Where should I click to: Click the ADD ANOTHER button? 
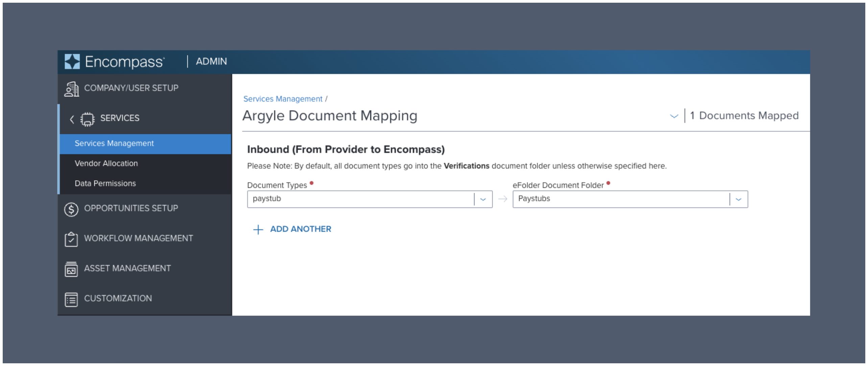click(x=300, y=229)
